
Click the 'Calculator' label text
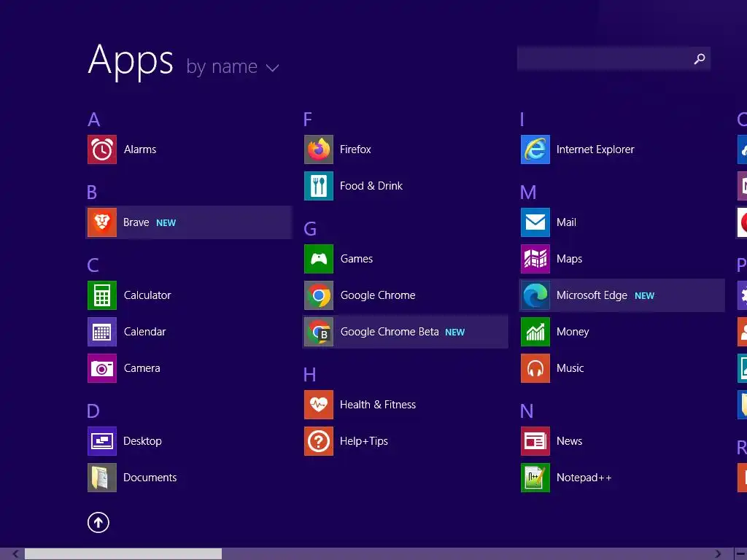(147, 295)
